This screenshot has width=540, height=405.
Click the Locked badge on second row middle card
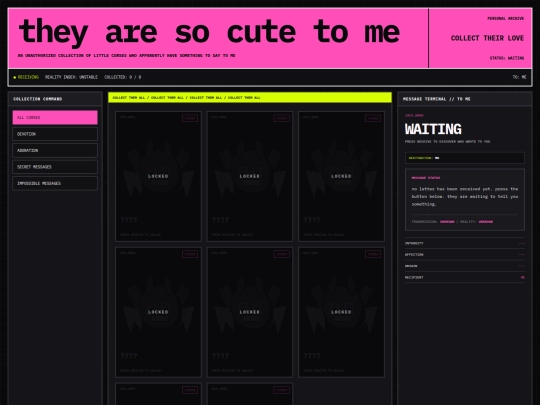[x=281, y=254]
